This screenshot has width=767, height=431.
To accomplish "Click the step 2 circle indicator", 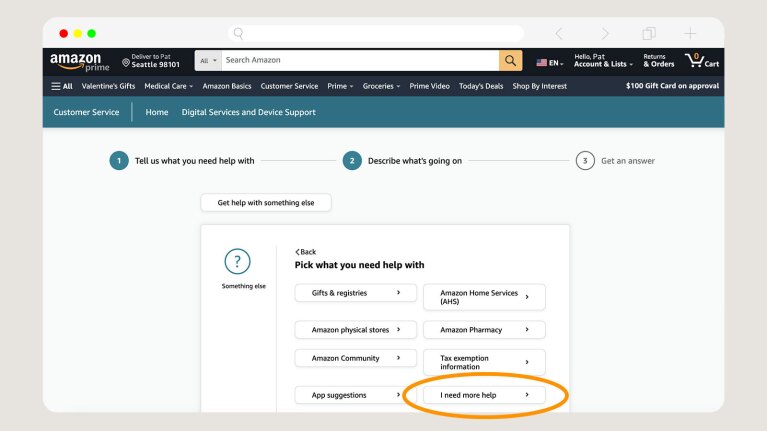I will [x=352, y=160].
